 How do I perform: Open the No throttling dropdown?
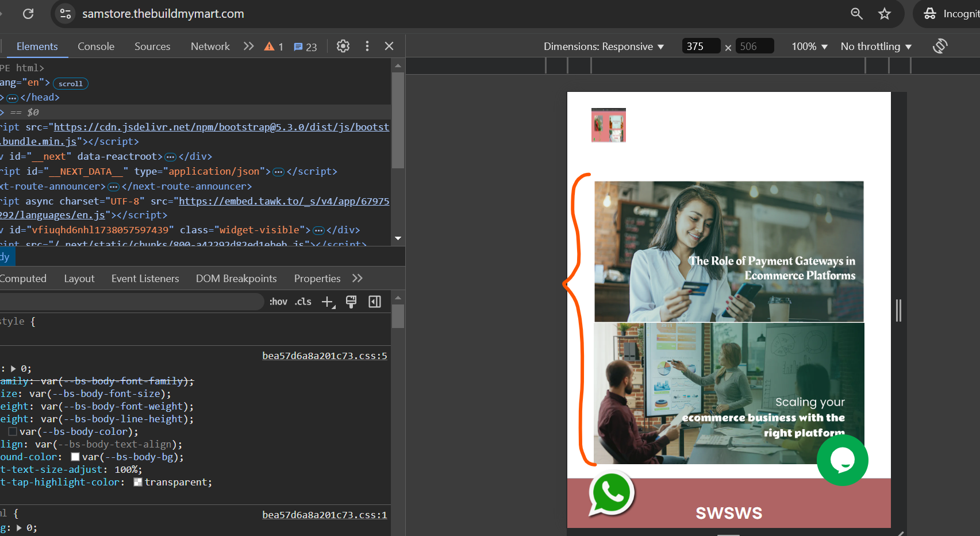(876, 47)
